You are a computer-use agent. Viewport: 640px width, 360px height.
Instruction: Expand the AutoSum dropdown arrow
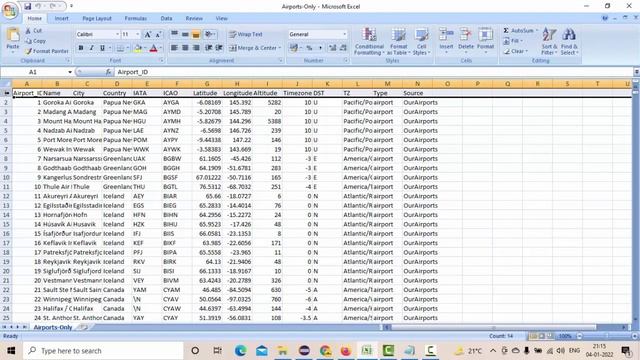pyautogui.click(x=537, y=31)
